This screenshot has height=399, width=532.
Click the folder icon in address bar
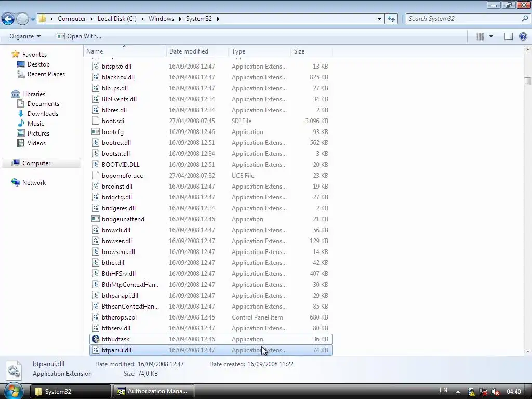[x=43, y=18]
